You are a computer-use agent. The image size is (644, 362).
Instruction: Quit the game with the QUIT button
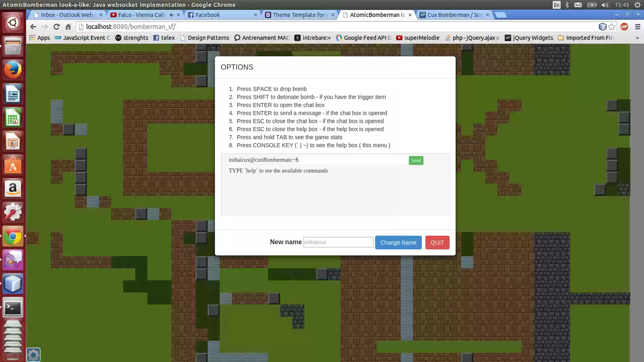point(437,242)
